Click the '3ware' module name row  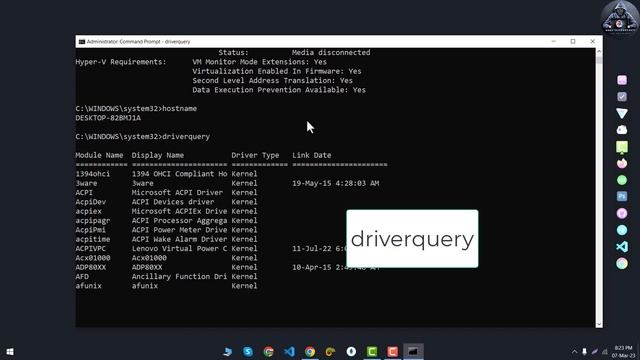pyautogui.click(x=86, y=183)
